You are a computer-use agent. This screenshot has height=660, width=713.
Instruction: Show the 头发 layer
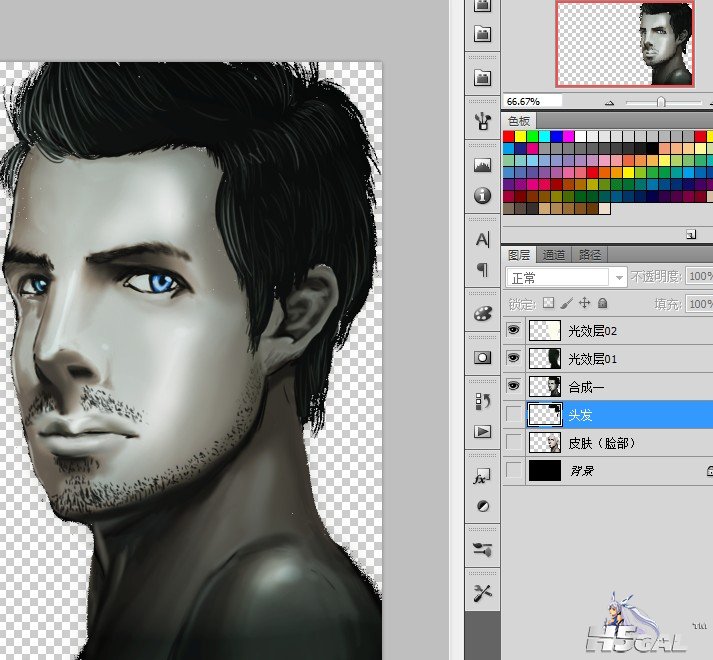(x=514, y=414)
